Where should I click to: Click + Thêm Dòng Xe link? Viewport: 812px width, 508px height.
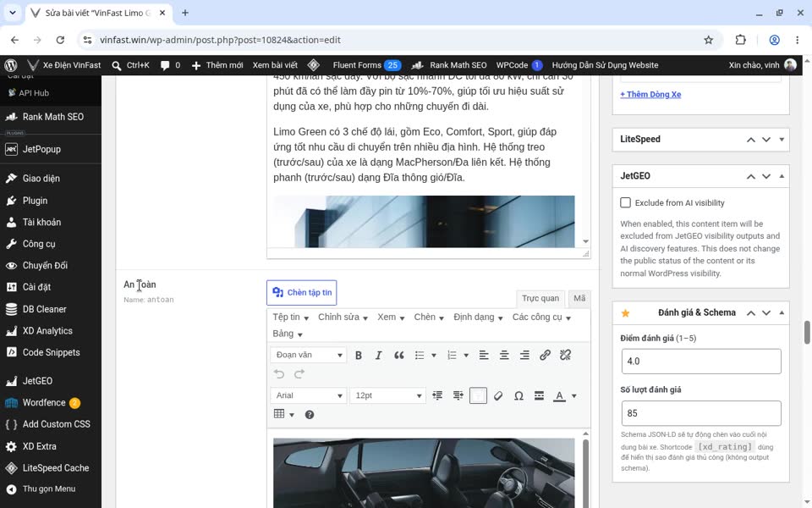click(x=650, y=94)
